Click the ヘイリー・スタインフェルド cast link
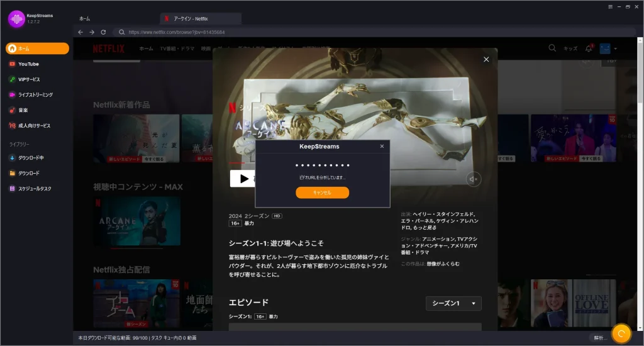This screenshot has width=644, height=346. 443,214
